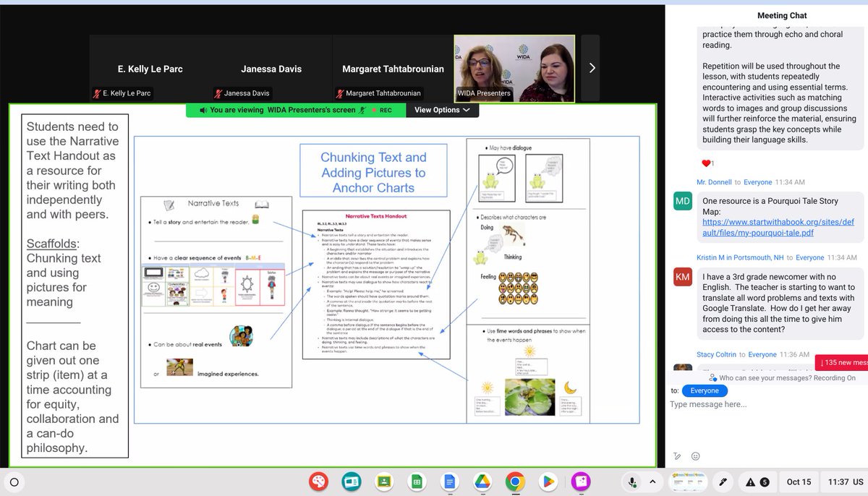Expand the tray chevron next to microphone
The height and width of the screenshot is (496, 868).
(x=652, y=482)
